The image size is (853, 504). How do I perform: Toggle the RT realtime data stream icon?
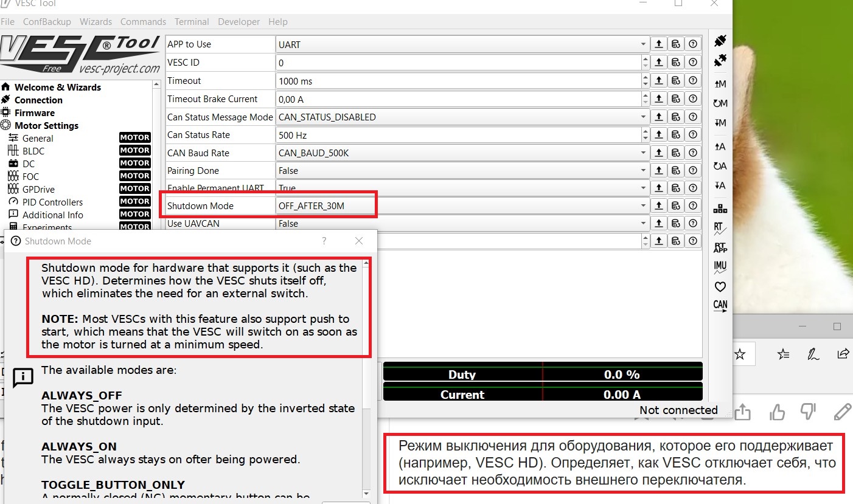pyautogui.click(x=720, y=229)
